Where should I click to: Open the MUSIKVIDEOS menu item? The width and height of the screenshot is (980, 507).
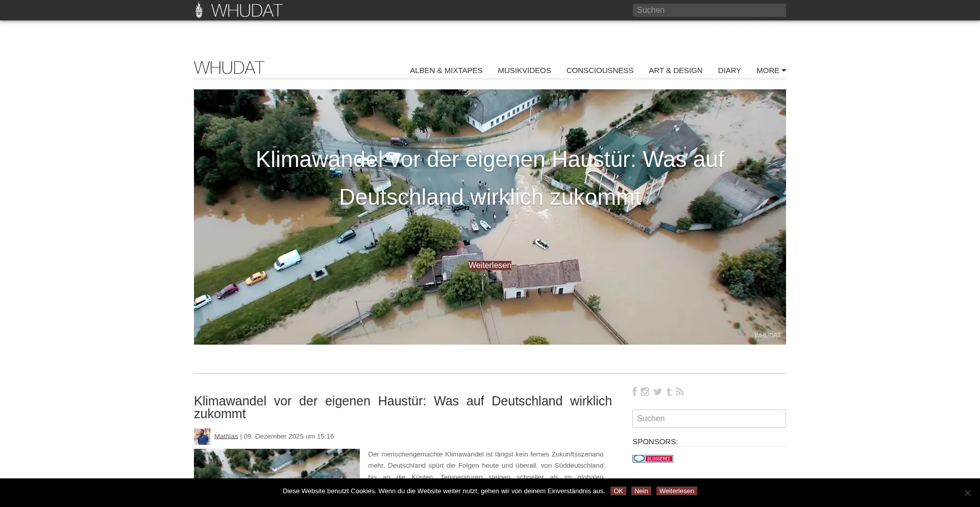click(524, 70)
